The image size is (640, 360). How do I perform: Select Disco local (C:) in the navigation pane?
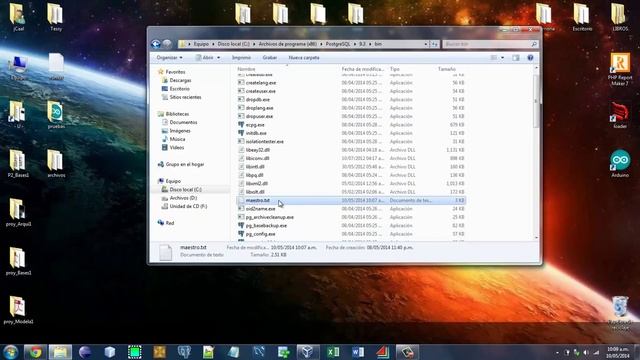point(185,189)
